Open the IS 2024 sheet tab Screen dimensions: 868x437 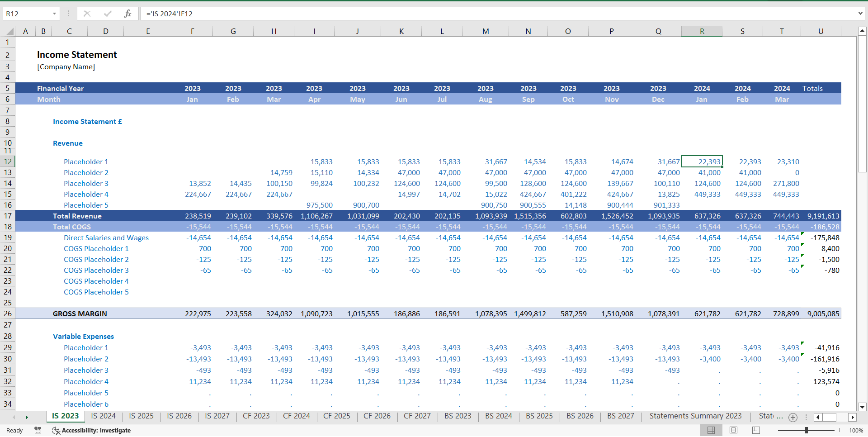[103, 416]
